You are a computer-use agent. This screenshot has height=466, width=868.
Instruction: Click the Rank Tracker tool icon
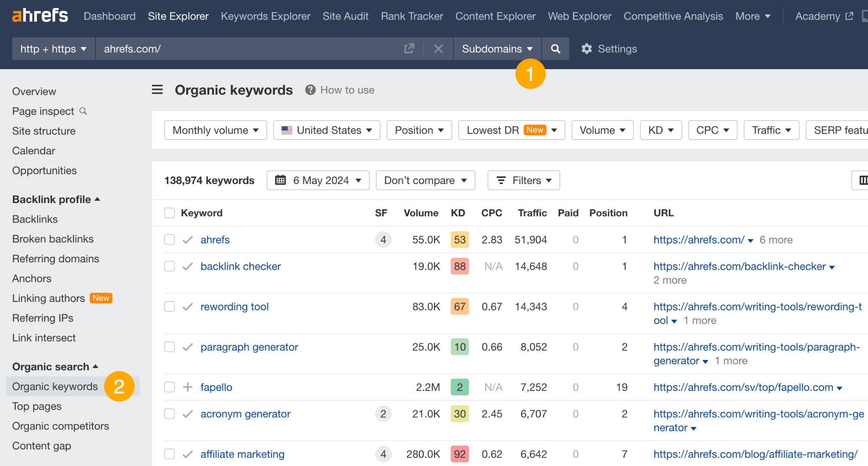coord(412,17)
